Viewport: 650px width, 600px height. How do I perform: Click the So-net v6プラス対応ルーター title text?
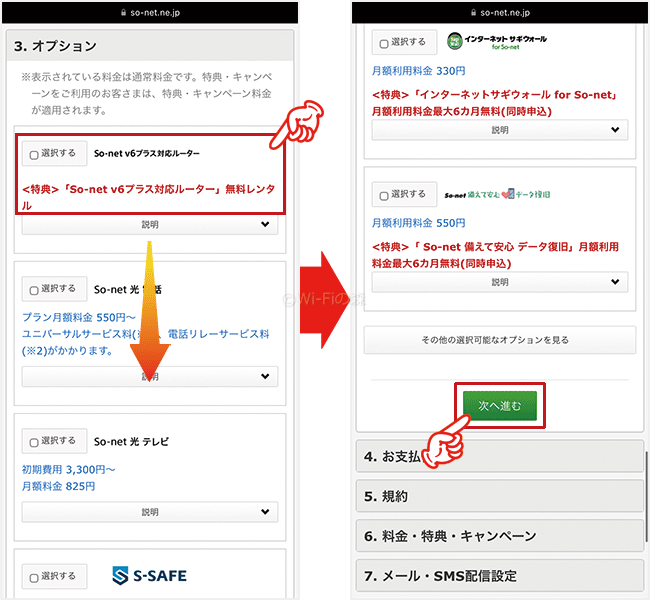[x=146, y=153]
